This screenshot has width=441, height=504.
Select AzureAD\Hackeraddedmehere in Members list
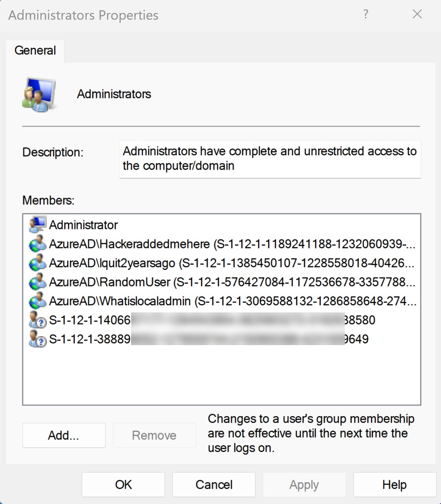(129, 244)
